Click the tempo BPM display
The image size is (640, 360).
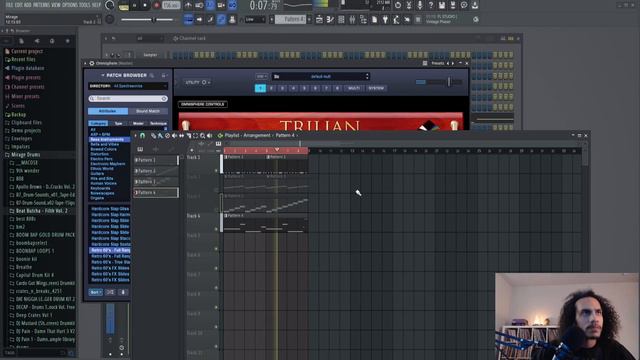(x=171, y=6)
